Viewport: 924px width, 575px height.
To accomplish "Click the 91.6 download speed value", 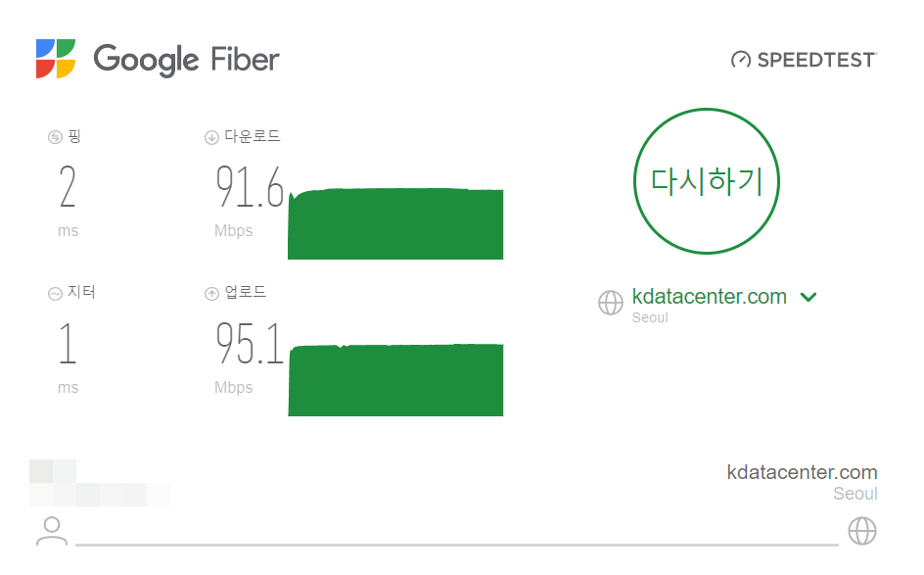I will (250, 186).
